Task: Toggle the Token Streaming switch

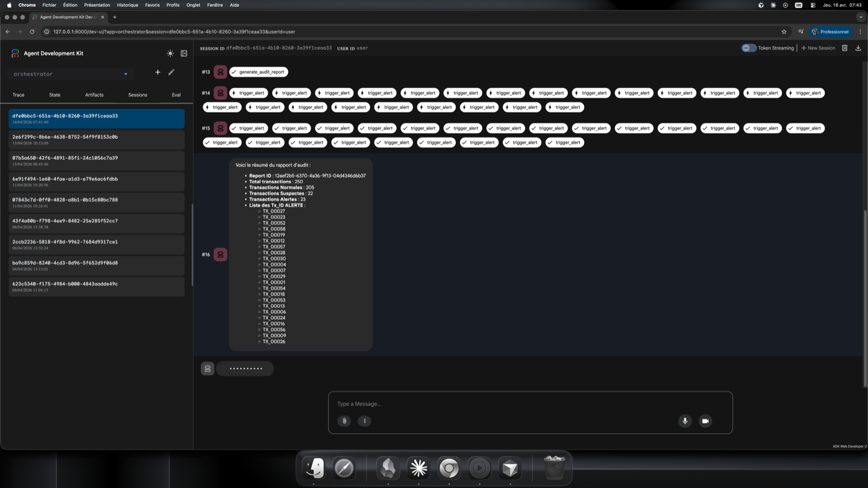Action: coord(748,48)
